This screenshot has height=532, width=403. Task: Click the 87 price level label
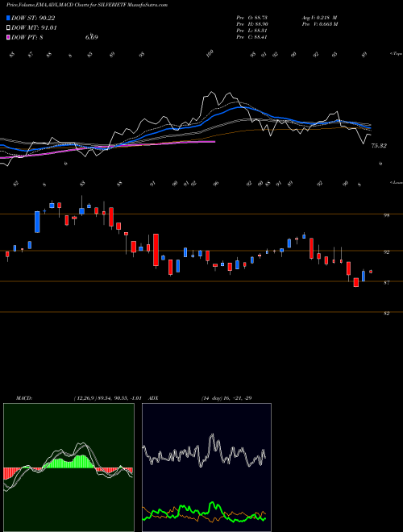pyautogui.click(x=386, y=283)
